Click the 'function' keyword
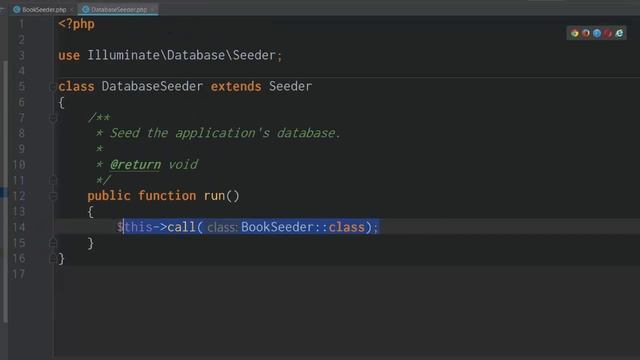This screenshot has height=360, width=640. pos(167,196)
